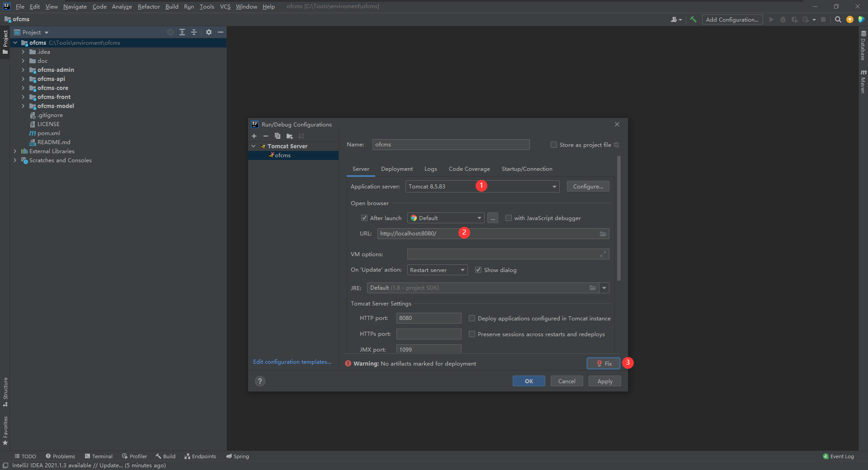Click the VM options input field

[508, 254]
